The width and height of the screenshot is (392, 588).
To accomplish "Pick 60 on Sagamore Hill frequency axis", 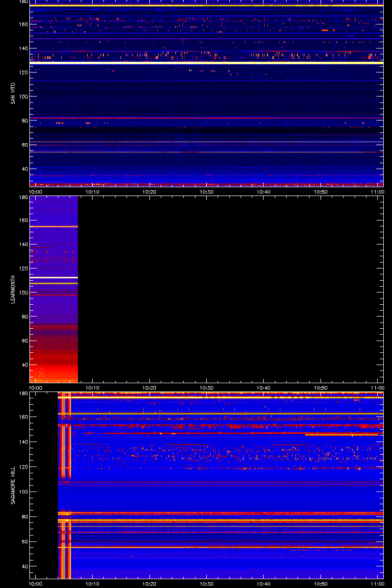I will click(24, 542).
